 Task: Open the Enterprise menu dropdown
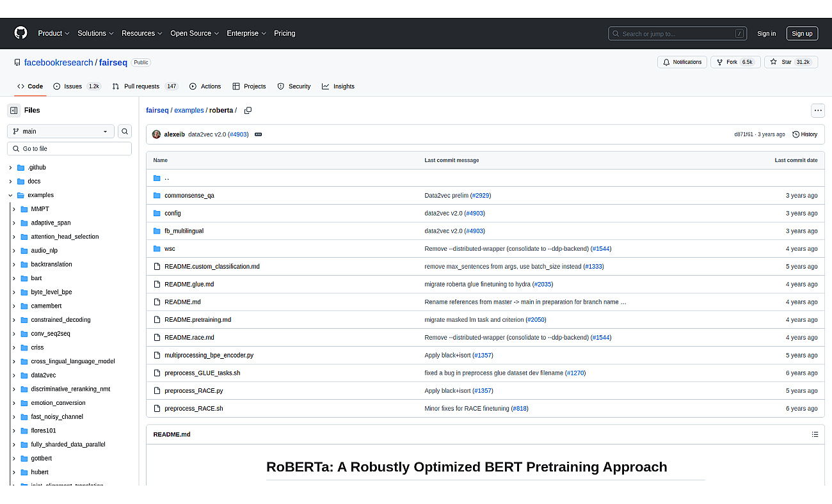246,33
